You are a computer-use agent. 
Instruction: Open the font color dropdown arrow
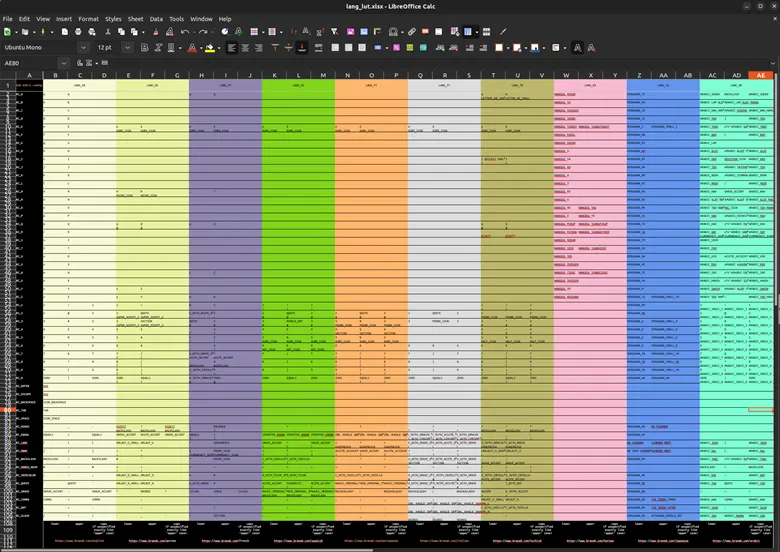click(x=201, y=48)
